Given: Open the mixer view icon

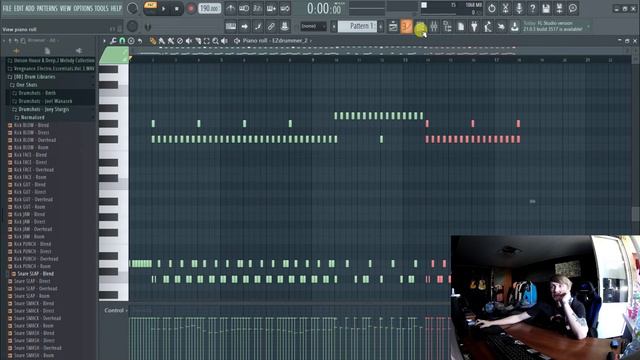Looking at the screenshot, I should point(433,27).
